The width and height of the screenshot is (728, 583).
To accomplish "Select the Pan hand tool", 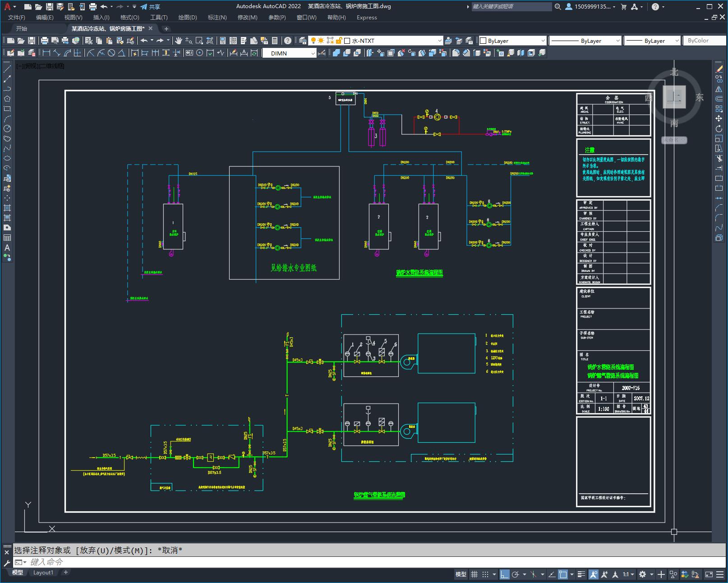I will click(179, 41).
